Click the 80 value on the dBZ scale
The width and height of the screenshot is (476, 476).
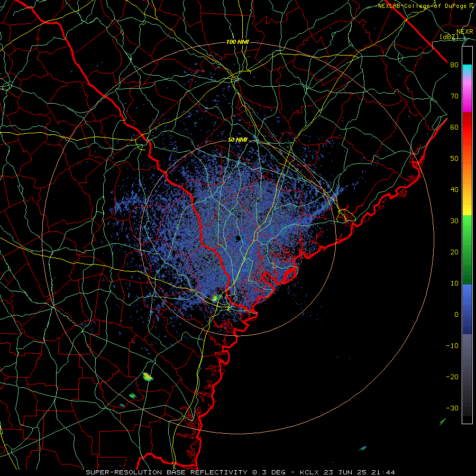tap(454, 65)
